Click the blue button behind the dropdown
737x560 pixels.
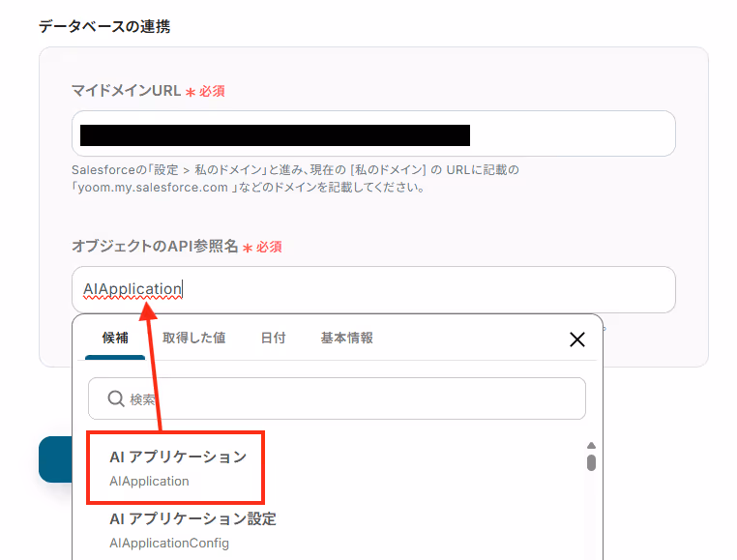tap(55, 459)
